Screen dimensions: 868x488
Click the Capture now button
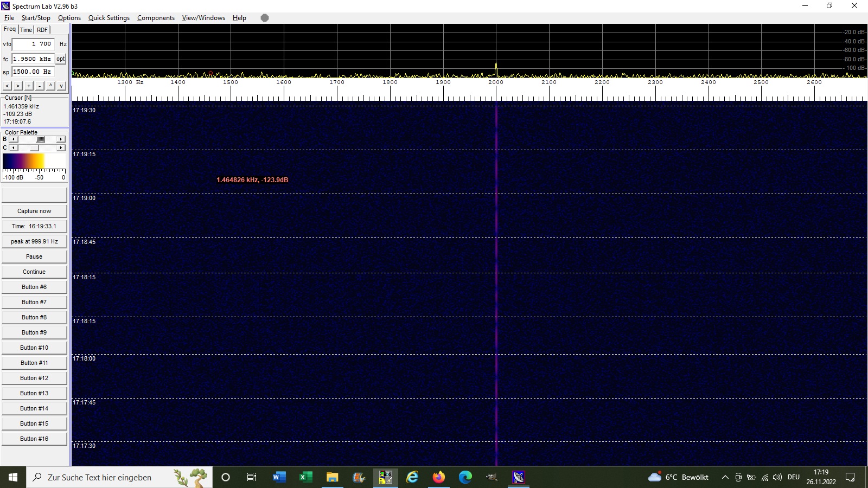pos(34,211)
